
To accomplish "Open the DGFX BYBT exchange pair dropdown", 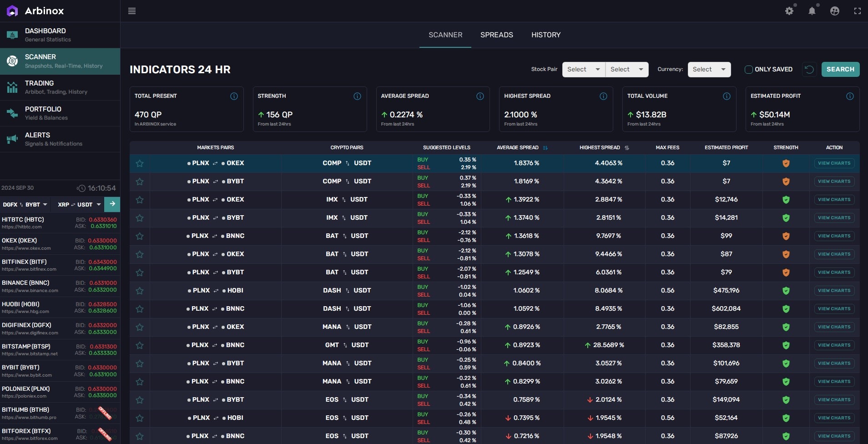I will (25, 205).
